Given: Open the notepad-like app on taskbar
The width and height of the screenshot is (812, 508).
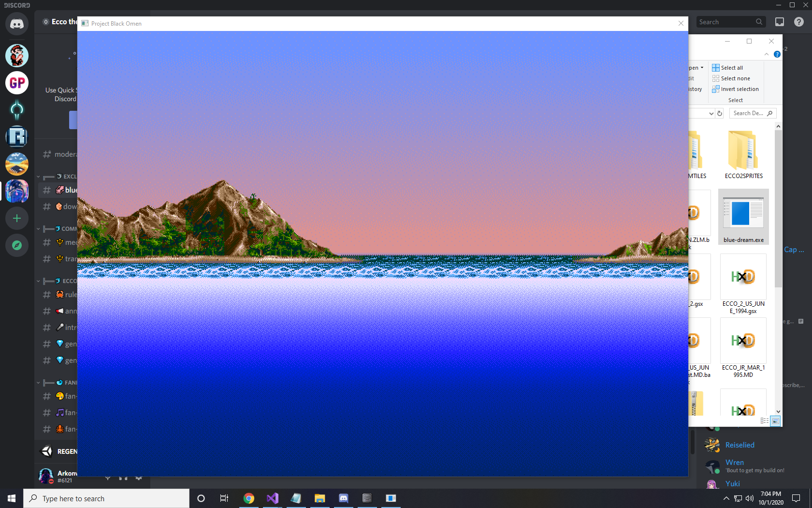Looking at the screenshot, I should (296, 498).
